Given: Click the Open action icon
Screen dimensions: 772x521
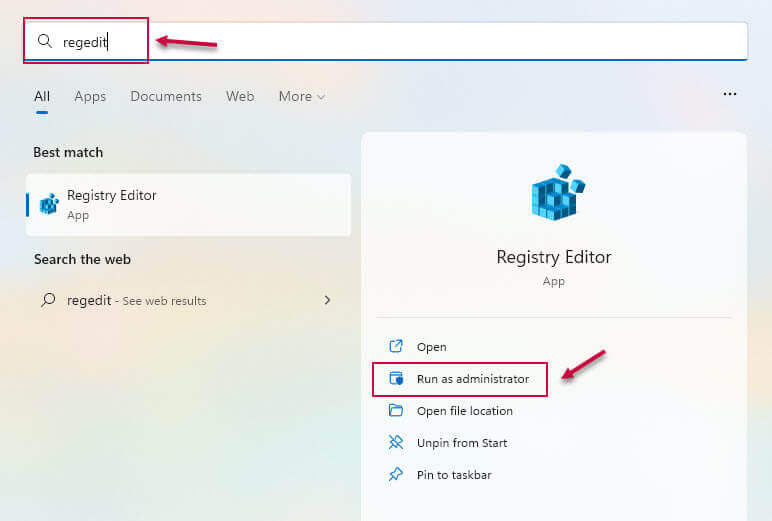Looking at the screenshot, I should [x=396, y=346].
